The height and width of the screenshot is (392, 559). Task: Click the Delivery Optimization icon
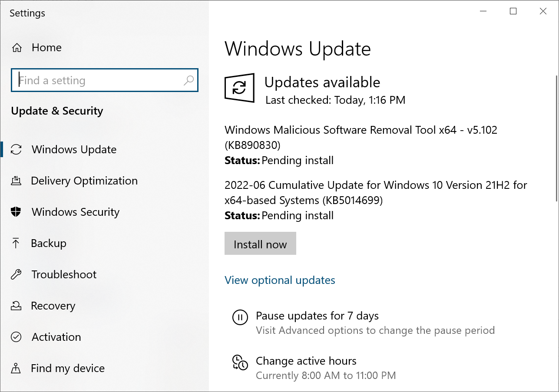(16, 181)
